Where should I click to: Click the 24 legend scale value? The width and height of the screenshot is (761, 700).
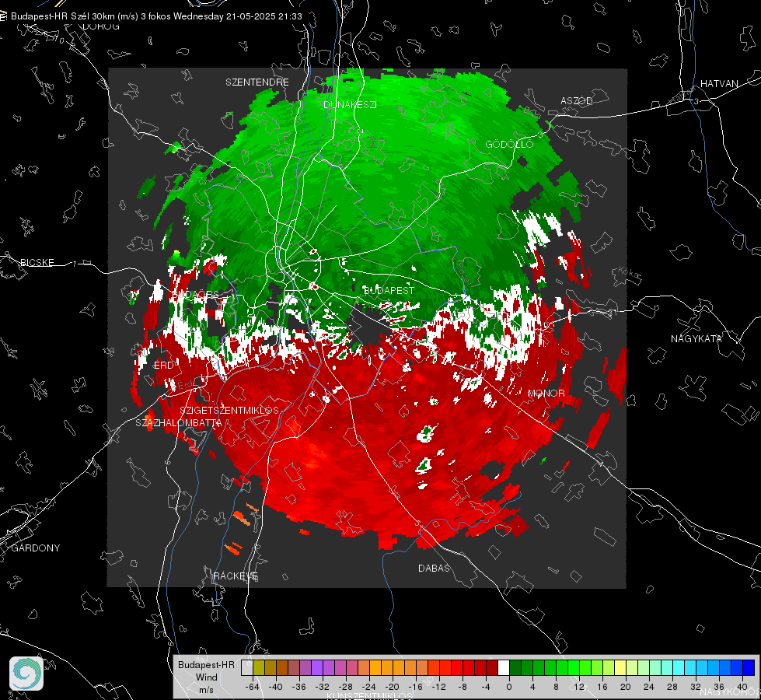[x=649, y=687]
